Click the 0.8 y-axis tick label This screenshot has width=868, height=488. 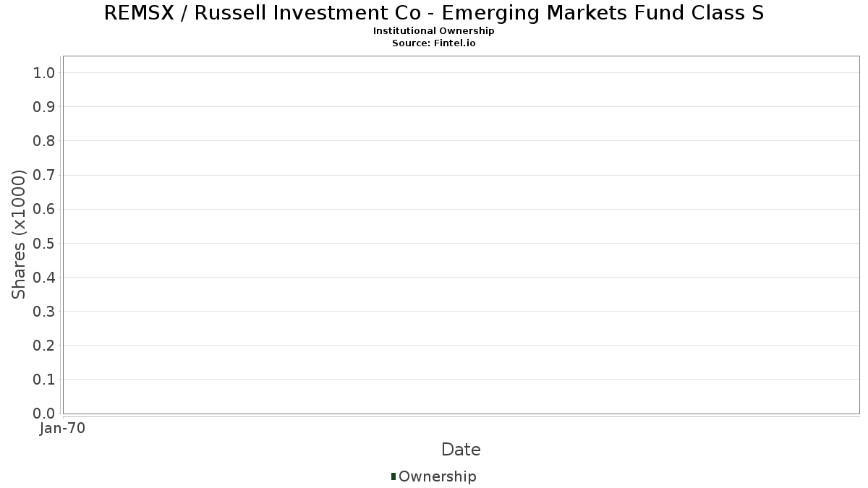point(44,141)
